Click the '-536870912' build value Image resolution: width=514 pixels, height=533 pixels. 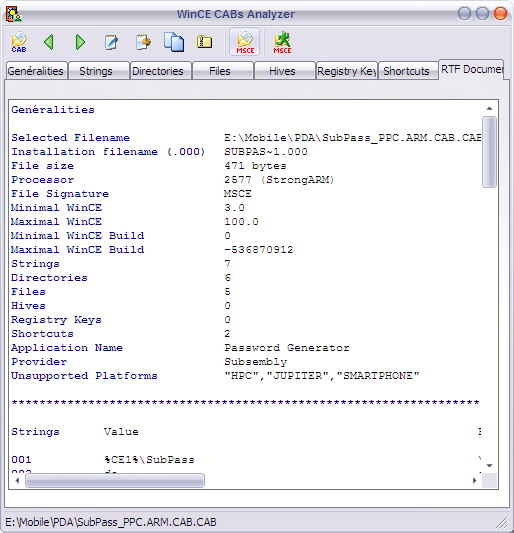coord(259,250)
